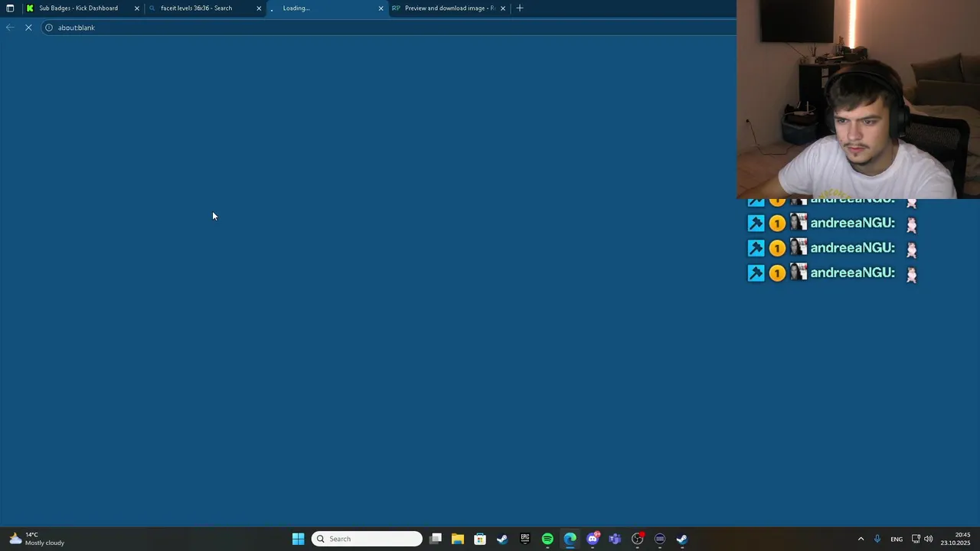The width and height of the screenshot is (980, 551).
Task: Open the volume tray icon
Action: pyautogui.click(x=929, y=539)
